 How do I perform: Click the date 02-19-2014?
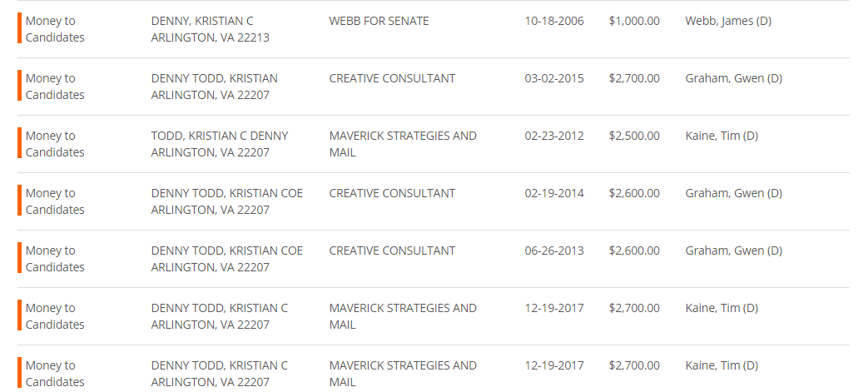click(554, 193)
